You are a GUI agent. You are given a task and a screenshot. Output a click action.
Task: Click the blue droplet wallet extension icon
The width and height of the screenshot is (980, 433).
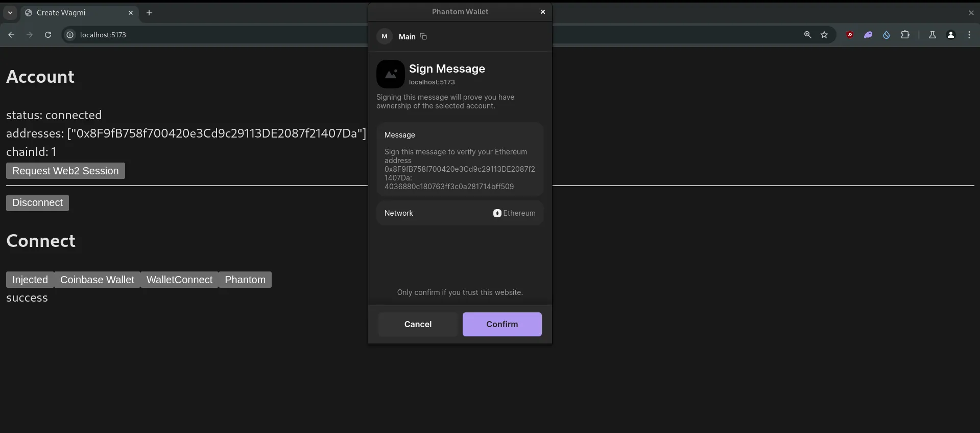point(887,35)
